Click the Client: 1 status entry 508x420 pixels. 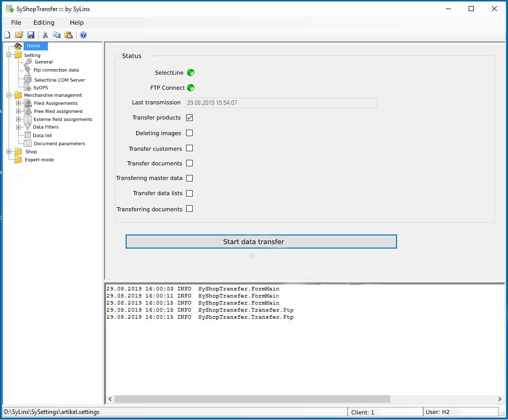point(363,412)
